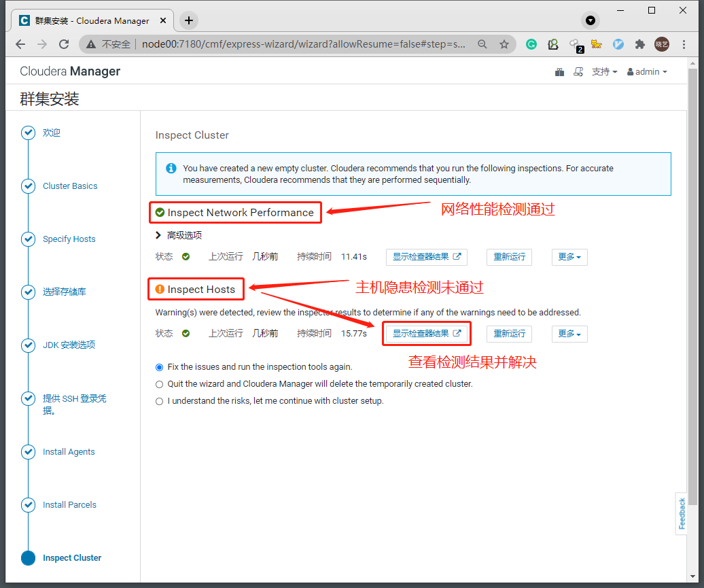Click the browser back arrow
704x588 pixels.
click(x=20, y=44)
